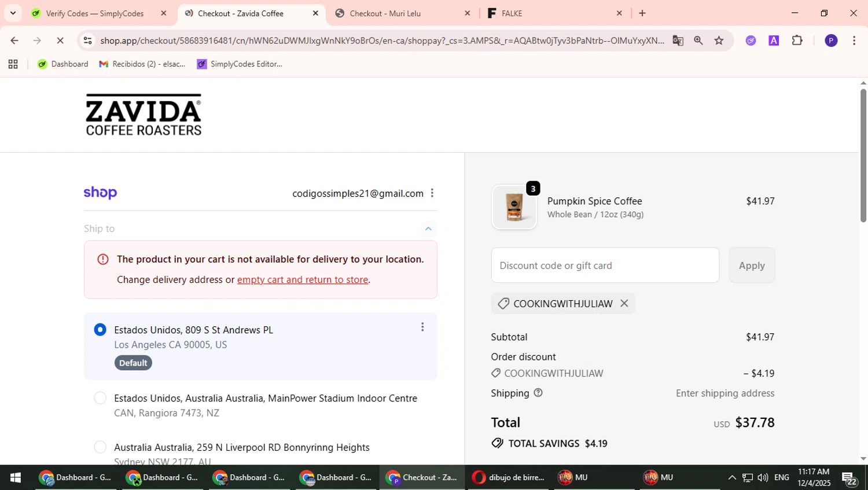Click the Shipping help question icon
Image resolution: width=868 pixels, height=490 pixels.
(x=538, y=393)
